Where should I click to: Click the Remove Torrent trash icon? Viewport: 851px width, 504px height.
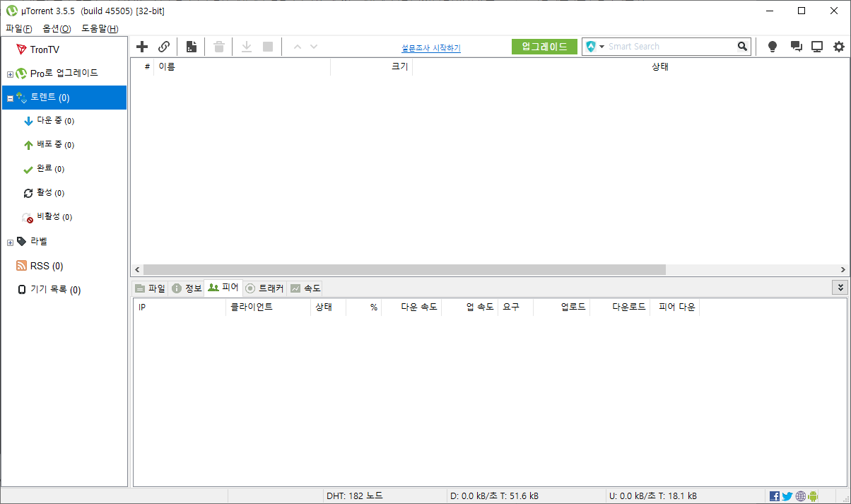tap(219, 47)
